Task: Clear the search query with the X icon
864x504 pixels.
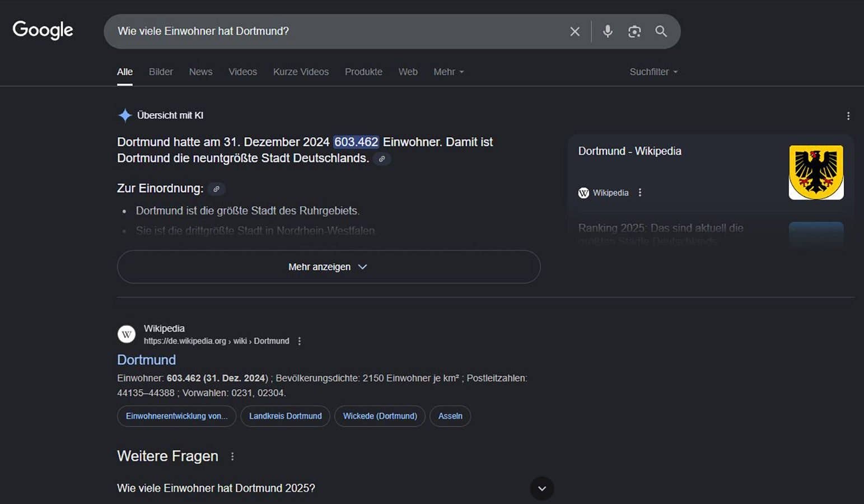Action: point(575,31)
